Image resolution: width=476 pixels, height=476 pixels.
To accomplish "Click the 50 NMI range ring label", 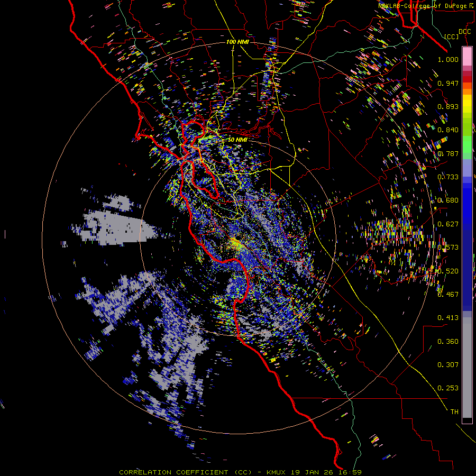I will (237, 140).
